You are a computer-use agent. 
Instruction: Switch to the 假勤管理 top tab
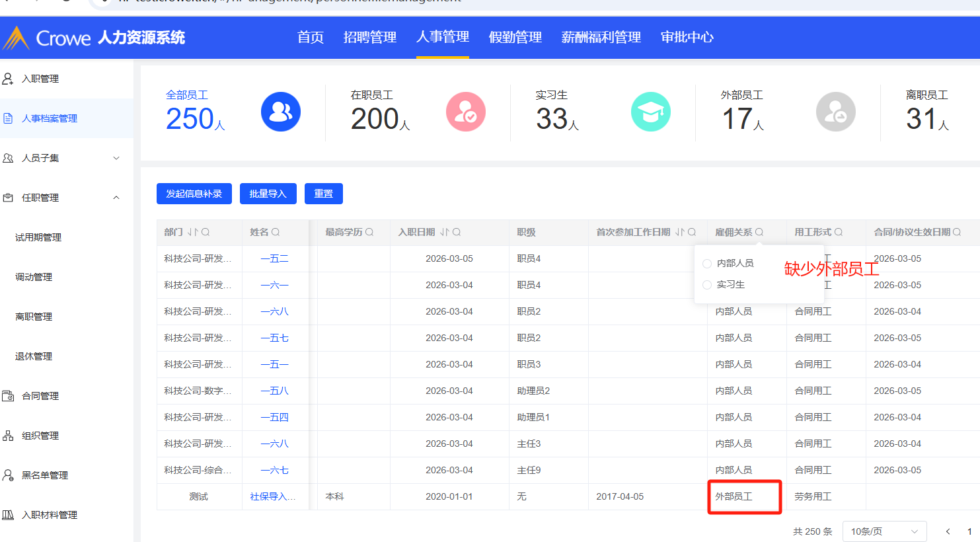tap(515, 38)
